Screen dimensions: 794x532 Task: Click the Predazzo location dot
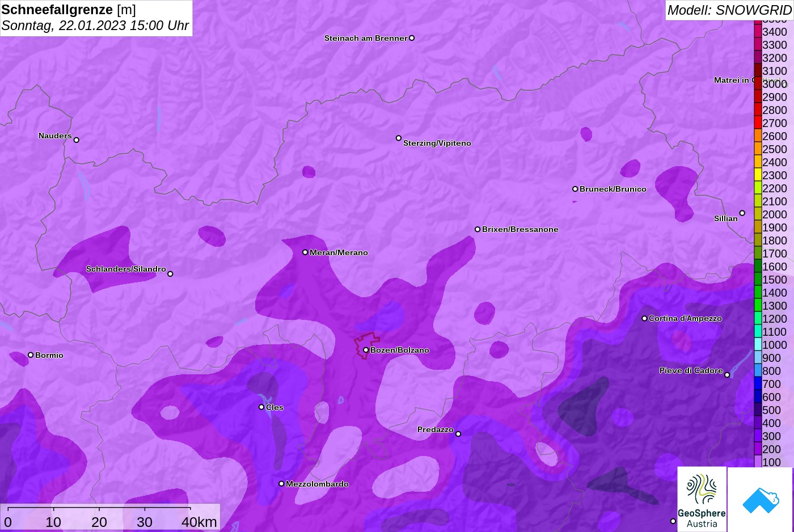458,434
